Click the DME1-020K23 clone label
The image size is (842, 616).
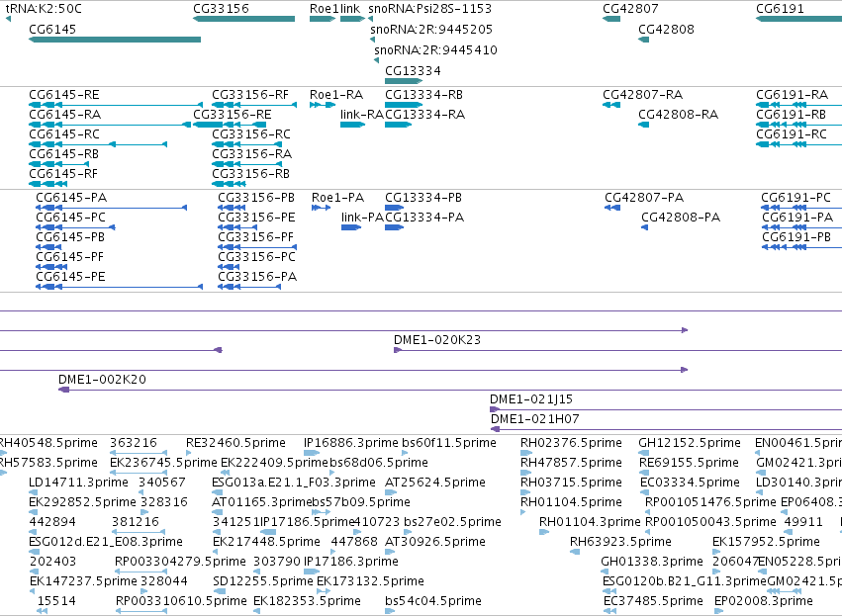[437, 340]
